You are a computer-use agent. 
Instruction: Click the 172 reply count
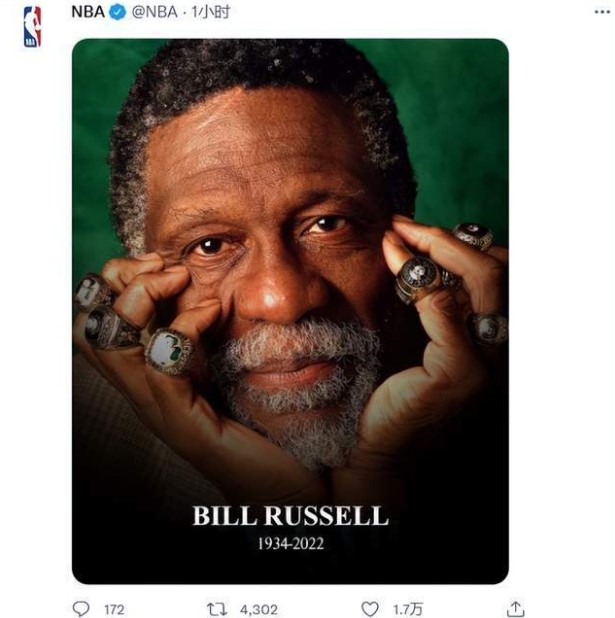click(x=114, y=609)
